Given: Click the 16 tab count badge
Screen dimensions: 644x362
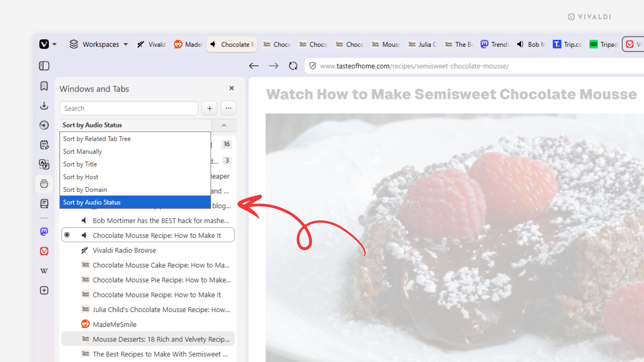Looking at the screenshot, I should [227, 144].
